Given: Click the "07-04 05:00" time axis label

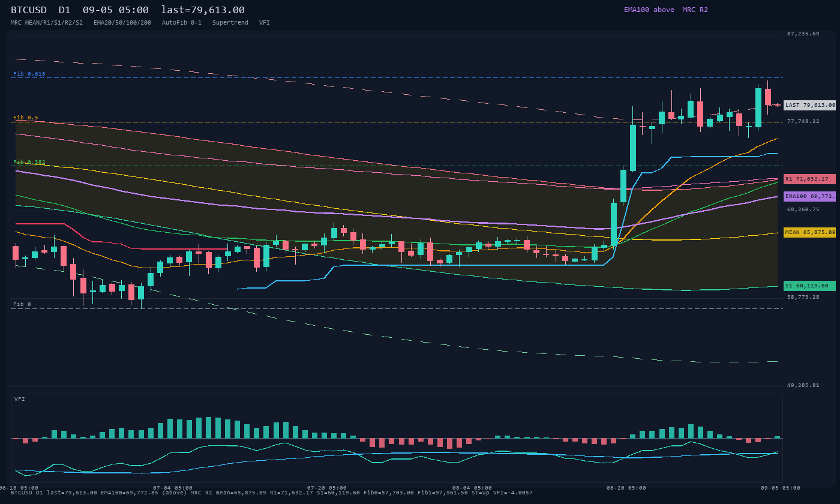Looking at the screenshot, I should click(173, 488).
